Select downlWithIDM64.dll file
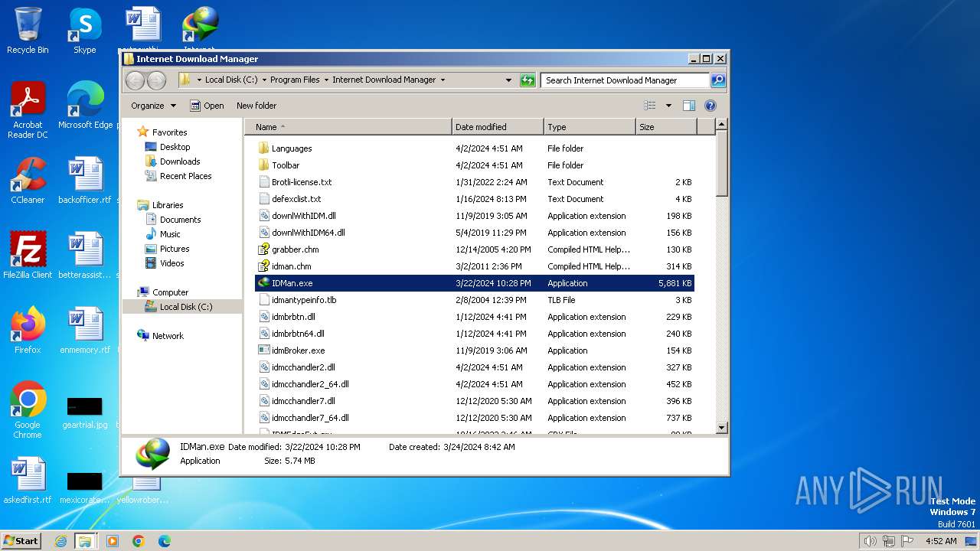Viewport: 980px width, 551px height. tap(474, 233)
